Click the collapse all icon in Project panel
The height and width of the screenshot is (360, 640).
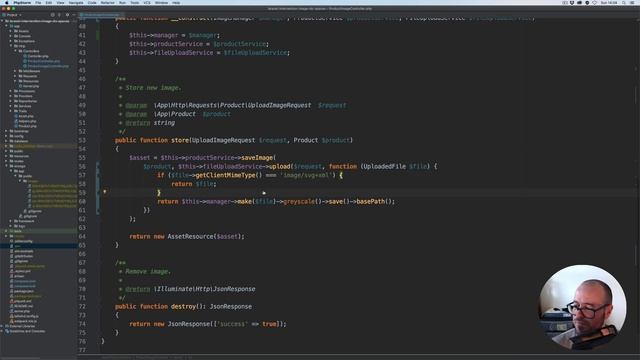coord(59,15)
